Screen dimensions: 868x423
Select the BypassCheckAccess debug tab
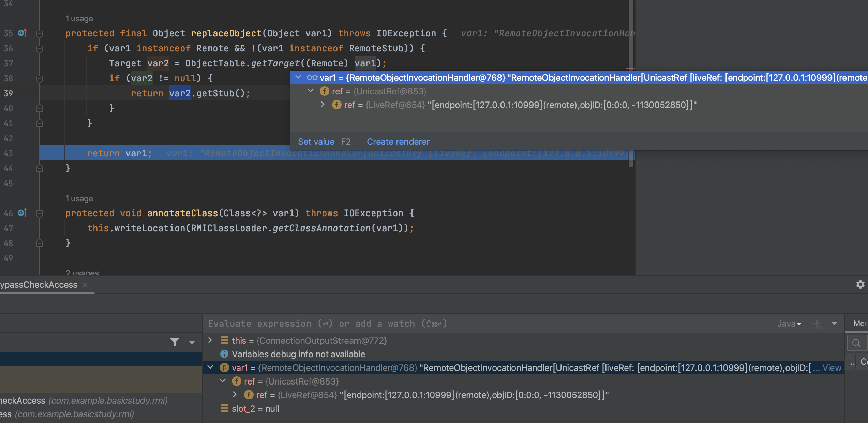(39, 285)
